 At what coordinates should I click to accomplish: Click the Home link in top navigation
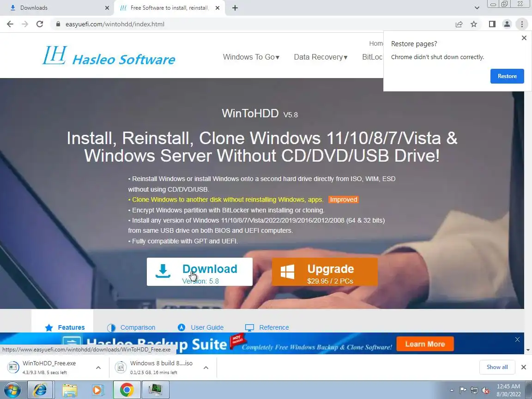click(x=376, y=43)
